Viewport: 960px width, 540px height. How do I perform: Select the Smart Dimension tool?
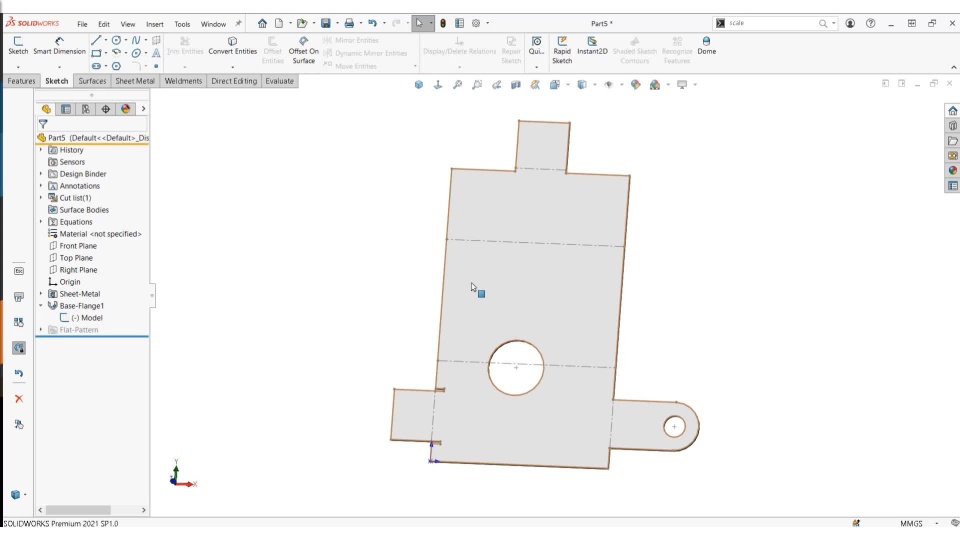tap(59, 45)
